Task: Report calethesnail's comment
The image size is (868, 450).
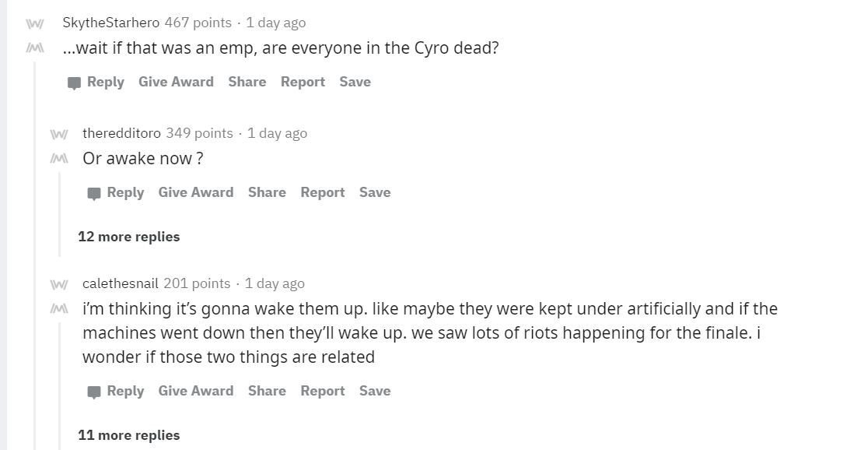Action: click(x=322, y=391)
